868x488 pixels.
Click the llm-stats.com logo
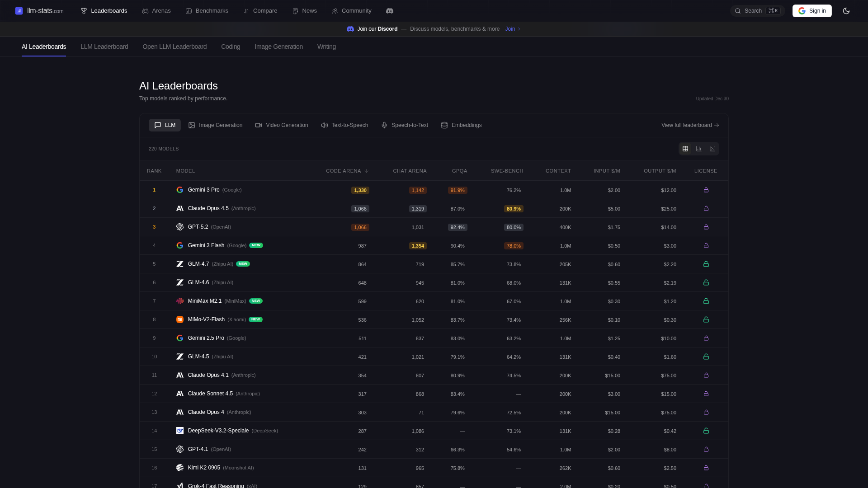click(x=39, y=11)
